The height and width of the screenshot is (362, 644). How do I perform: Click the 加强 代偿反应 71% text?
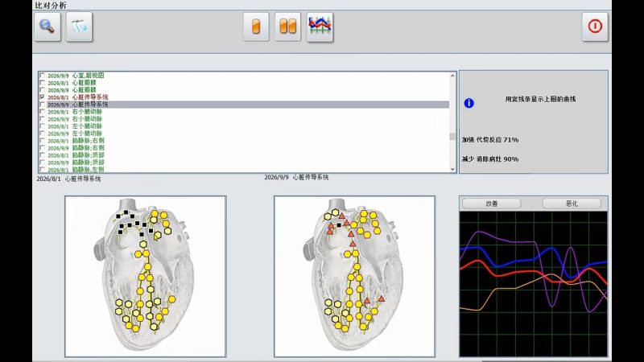(x=490, y=140)
